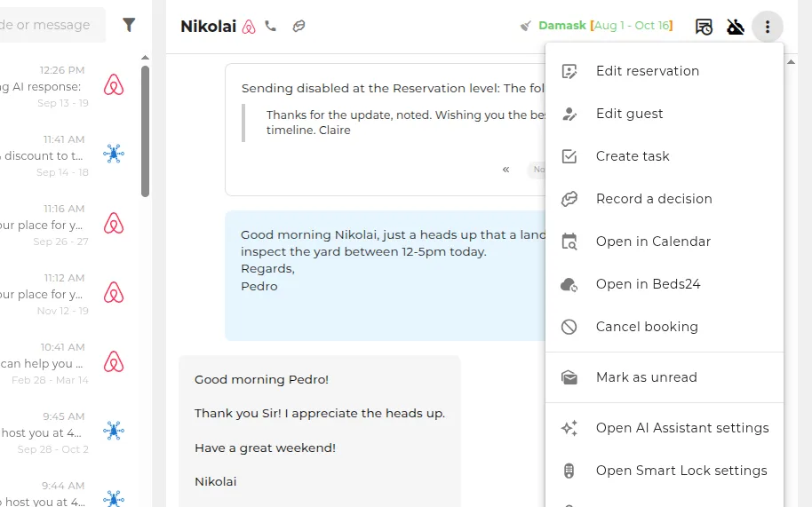Click the Smart Lock keypad icon

pos(569,471)
